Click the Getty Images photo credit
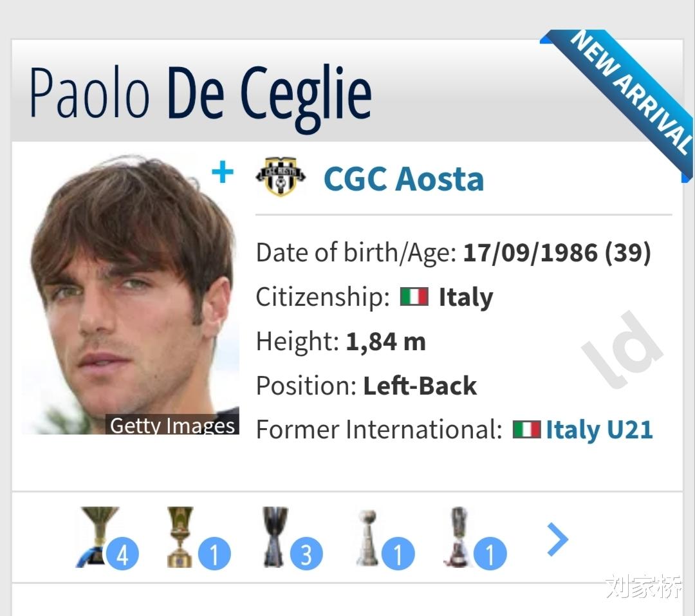This screenshot has height=616, width=695. (172, 425)
